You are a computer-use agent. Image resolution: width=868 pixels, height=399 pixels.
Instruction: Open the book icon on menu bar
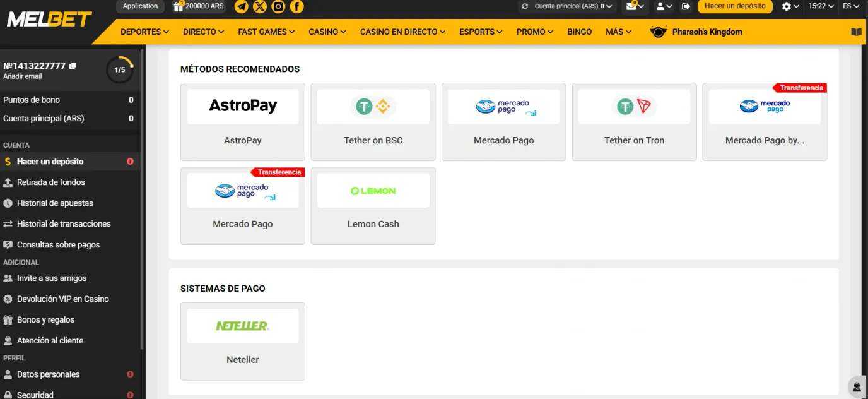coord(856,32)
